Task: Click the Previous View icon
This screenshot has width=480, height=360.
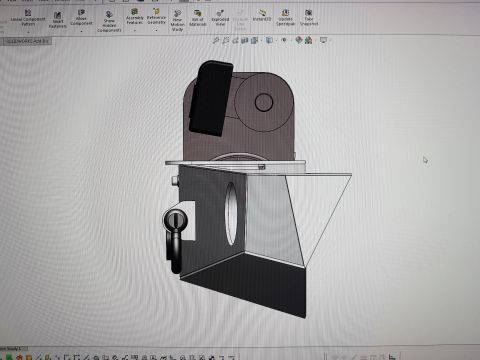Action: tap(235, 40)
